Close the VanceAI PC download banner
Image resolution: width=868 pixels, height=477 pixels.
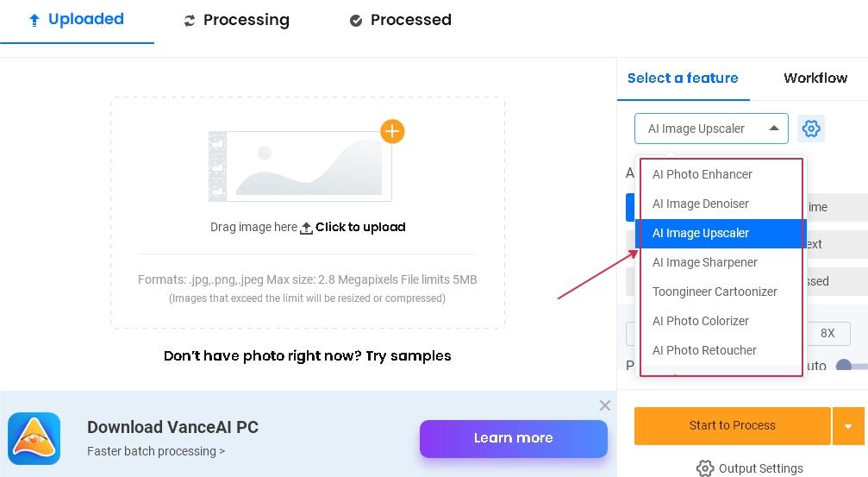[605, 405]
